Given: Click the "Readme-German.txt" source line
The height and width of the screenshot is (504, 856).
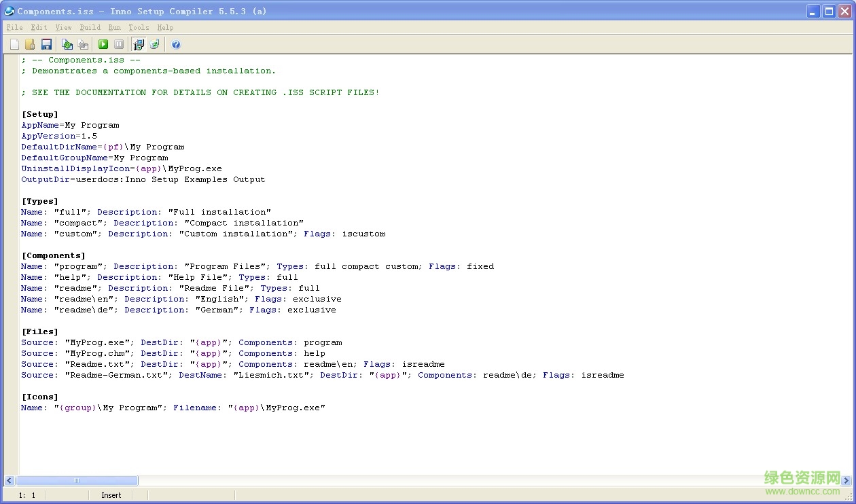Looking at the screenshot, I should point(323,375).
